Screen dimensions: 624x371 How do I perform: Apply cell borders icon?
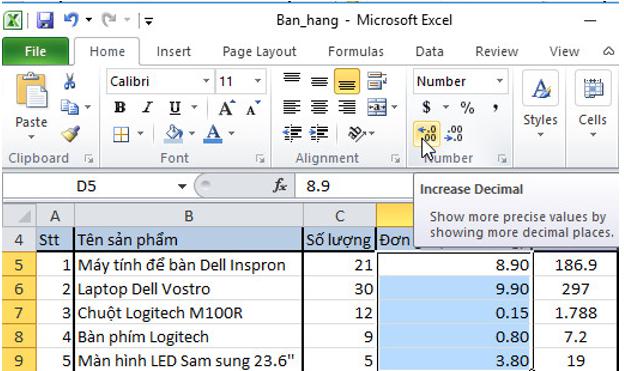point(121,134)
